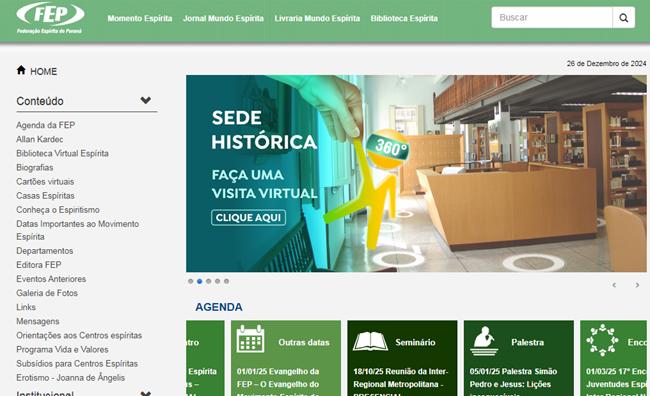
Task: Click the FEP logo in header
Action: point(50,18)
